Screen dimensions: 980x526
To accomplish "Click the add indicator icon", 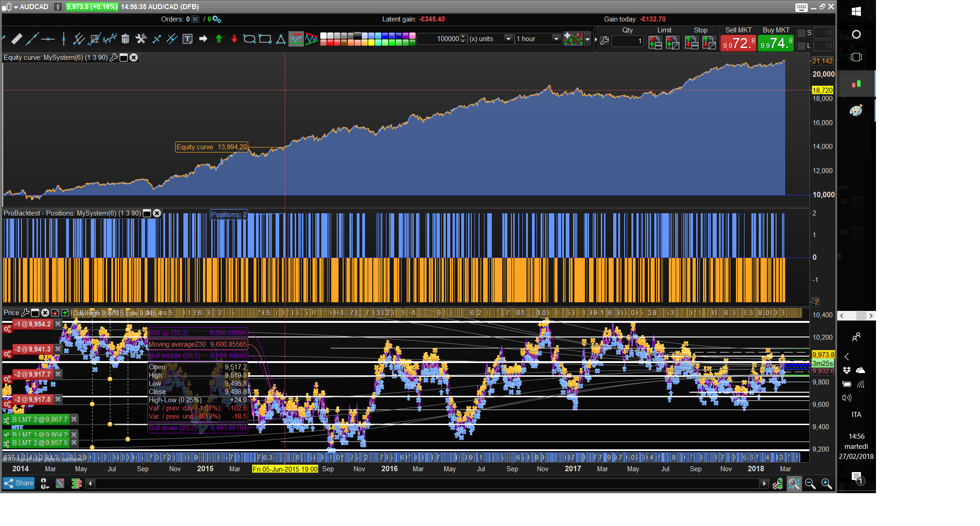I will (573, 39).
